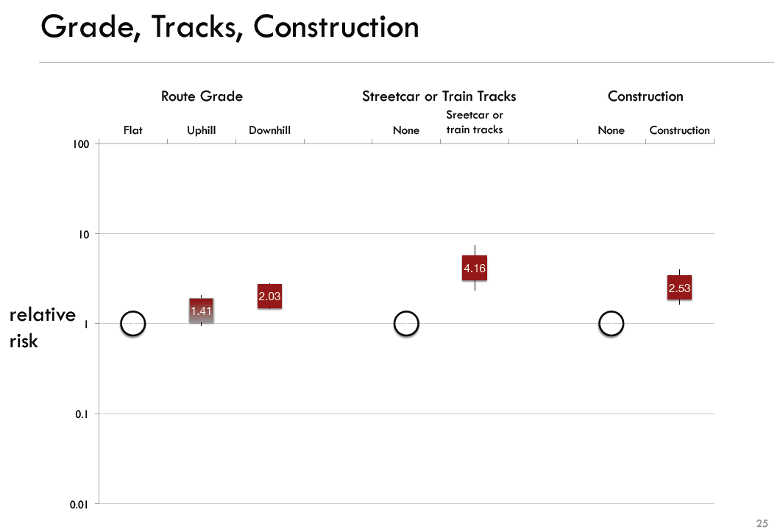Viewport: 780px width, 532px height.
Task: Select the small 'Construction' category axis label
Action: [679, 130]
